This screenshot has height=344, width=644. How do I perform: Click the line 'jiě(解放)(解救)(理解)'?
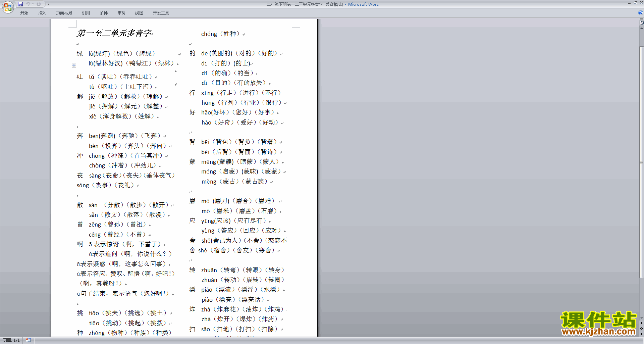[125, 97]
